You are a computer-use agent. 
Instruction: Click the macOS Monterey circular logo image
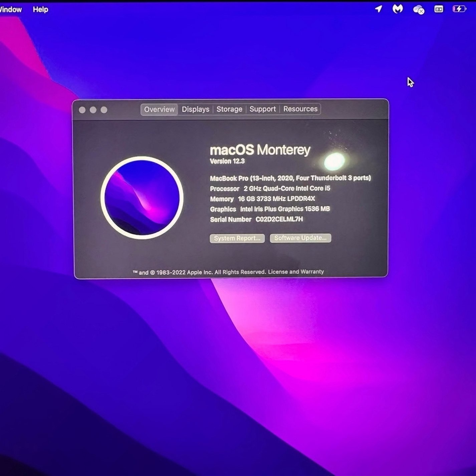pyautogui.click(x=142, y=197)
